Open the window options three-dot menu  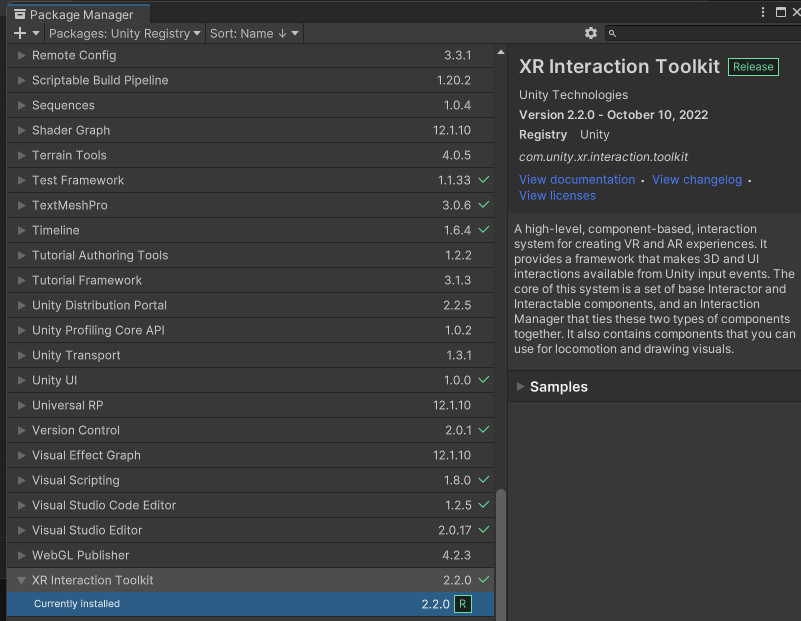coord(763,10)
